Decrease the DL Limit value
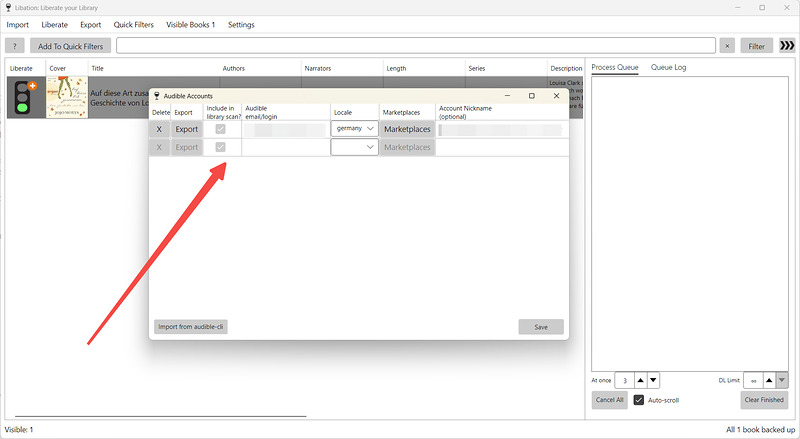The image size is (800, 439). click(782, 380)
